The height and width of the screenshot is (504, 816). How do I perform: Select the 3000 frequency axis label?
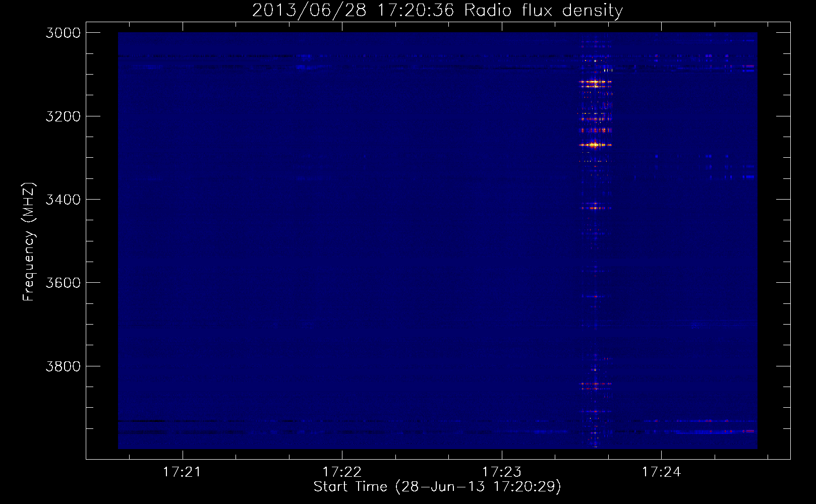point(63,33)
